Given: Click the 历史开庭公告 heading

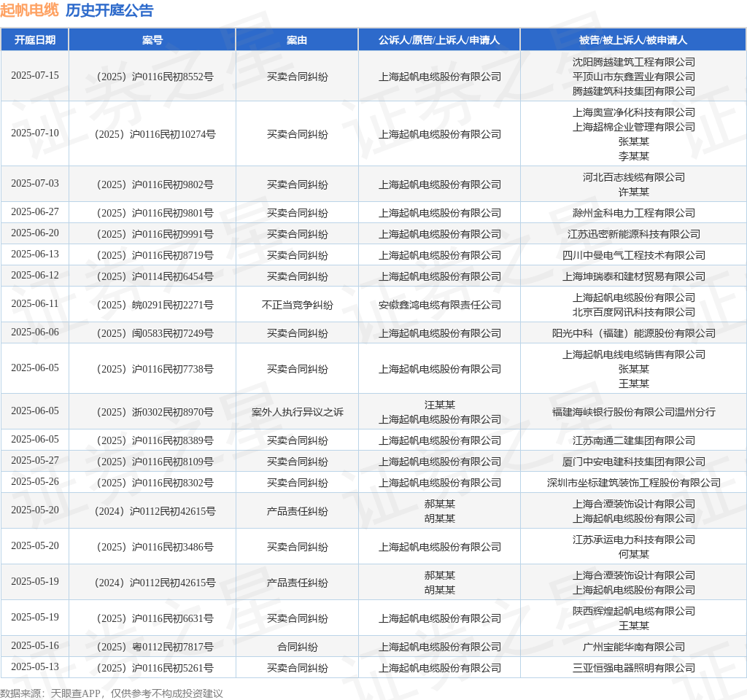Looking at the screenshot, I should click(109, 10).
